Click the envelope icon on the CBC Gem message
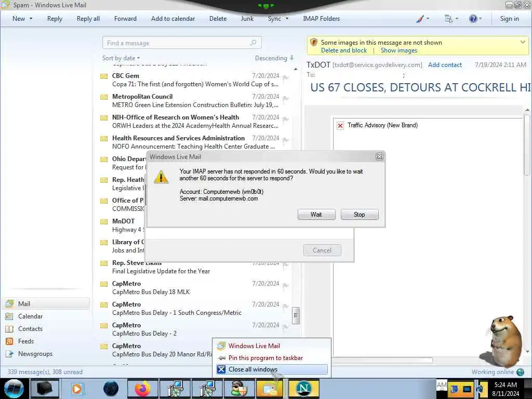 pos(104,76)
